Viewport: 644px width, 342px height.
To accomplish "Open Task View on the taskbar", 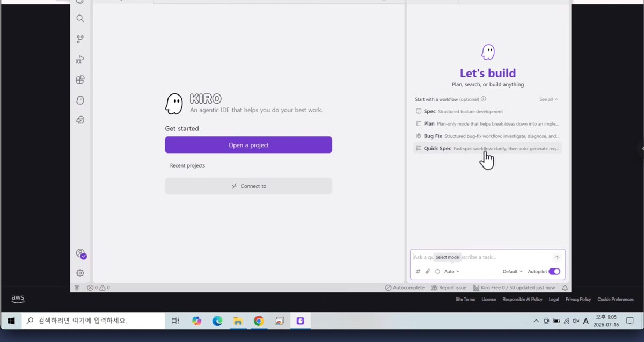I will (175, 321).
